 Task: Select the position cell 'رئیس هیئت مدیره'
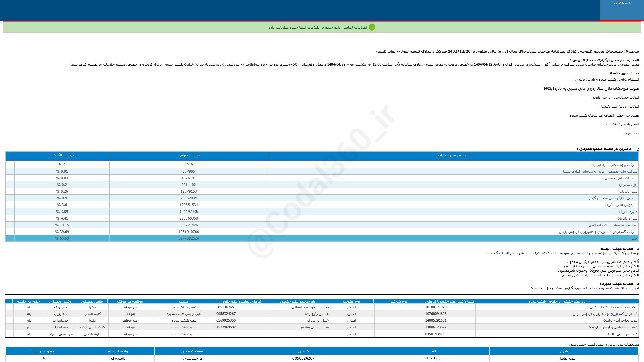[184, 307]
